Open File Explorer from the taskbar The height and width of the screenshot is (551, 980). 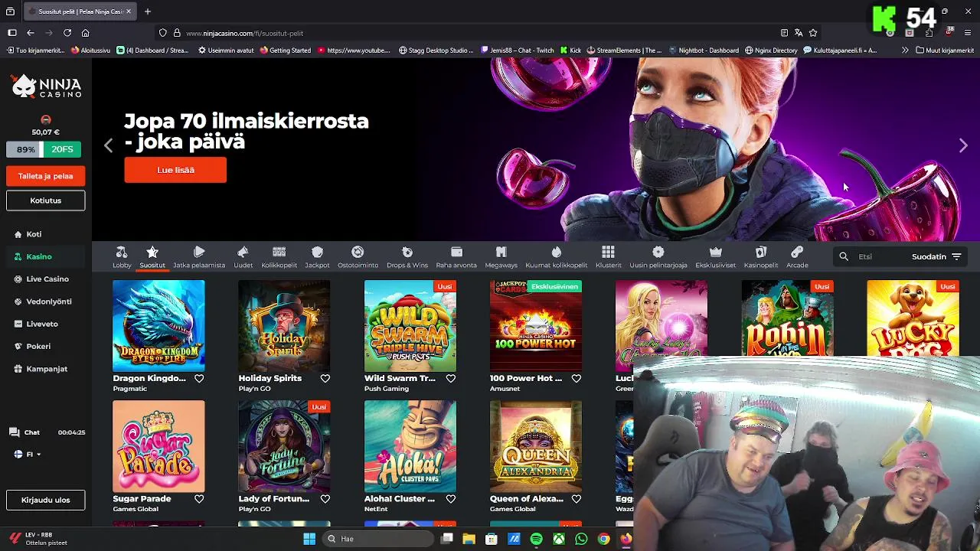[x=469, y=539]
